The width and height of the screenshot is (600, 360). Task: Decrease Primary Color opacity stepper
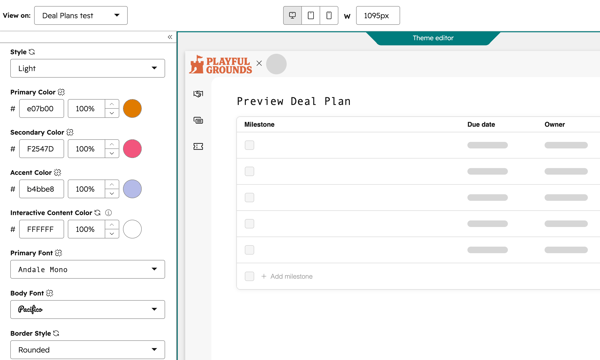(112, 113)
